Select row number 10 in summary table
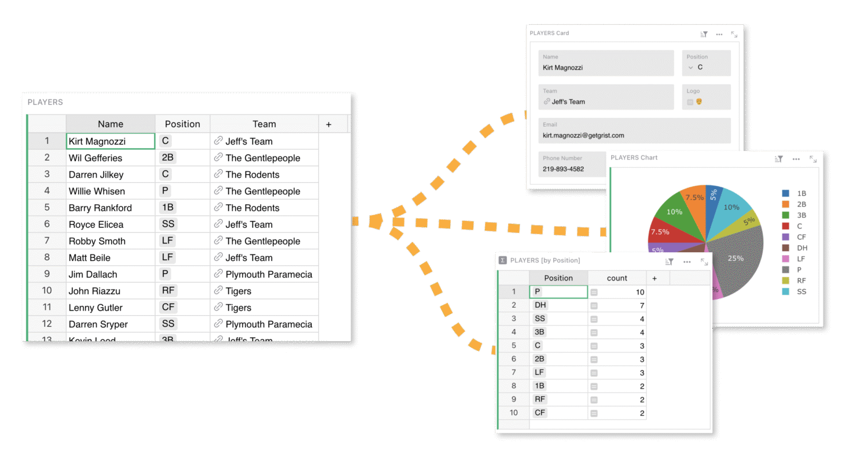The image size is (868, 454). pos(513,412)
